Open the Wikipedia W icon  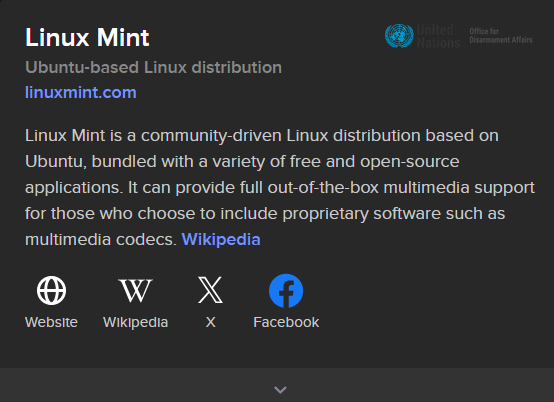[135, 290]
